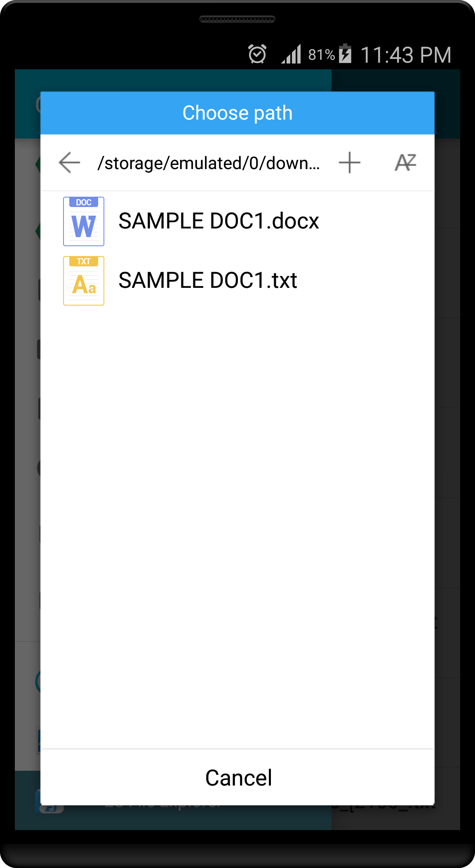The width and height of the screenshot is (475, 868).
Task: Tap the Choose path dialog title
Action: 237,113
